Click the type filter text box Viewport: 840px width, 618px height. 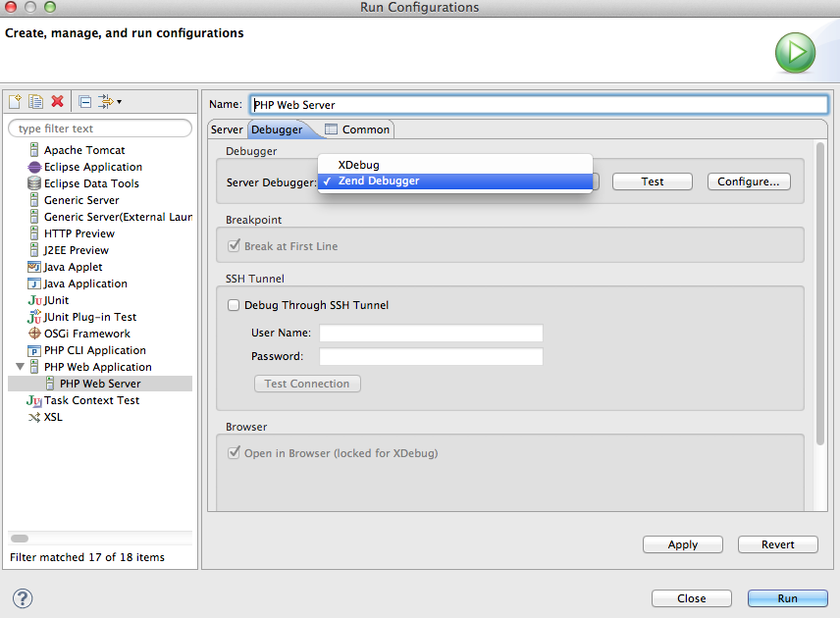100,129
